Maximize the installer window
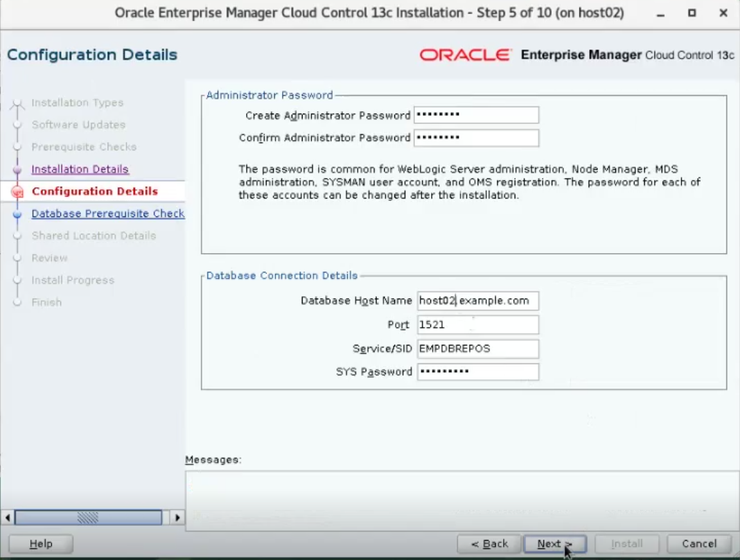The image size is (740, 560). pyautogui.click(x=692, y=13)
